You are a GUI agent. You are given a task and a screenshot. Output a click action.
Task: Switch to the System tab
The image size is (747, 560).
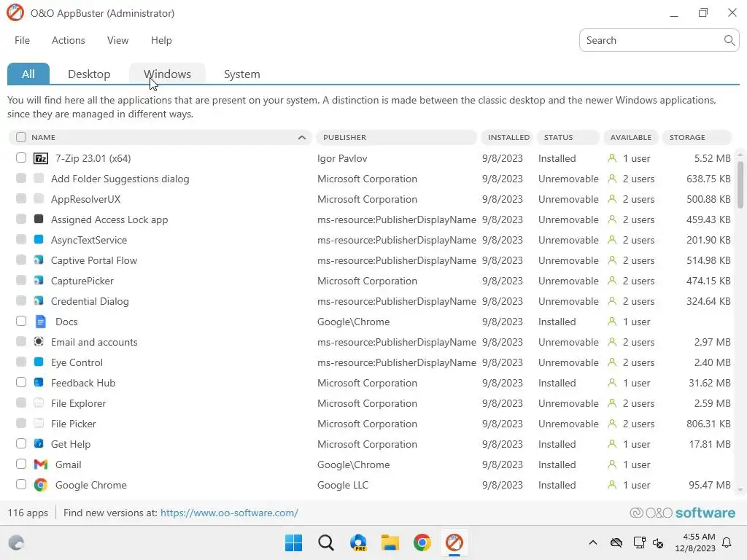(242, 74)
